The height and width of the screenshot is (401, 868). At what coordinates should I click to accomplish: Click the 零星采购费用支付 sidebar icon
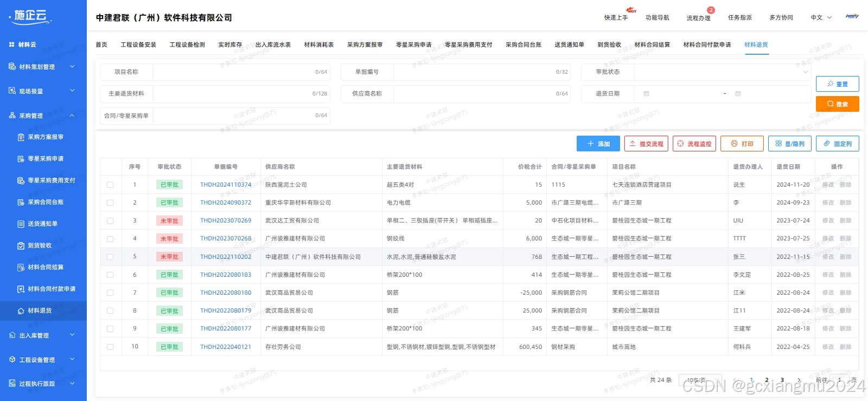click(x=21, y=180)
